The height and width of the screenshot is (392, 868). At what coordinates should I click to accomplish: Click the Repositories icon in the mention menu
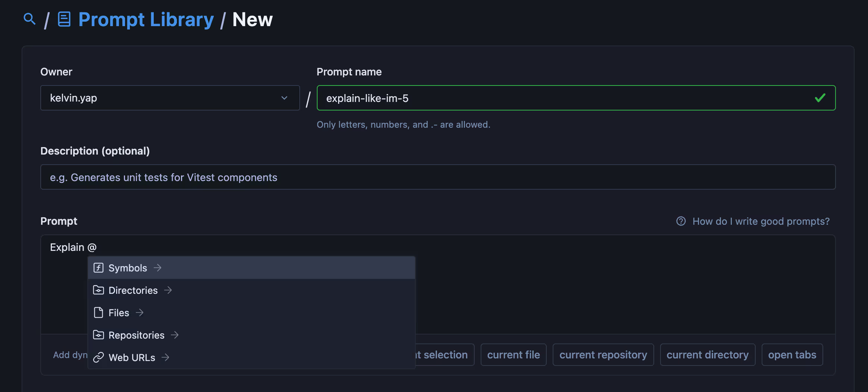point(98,335)
